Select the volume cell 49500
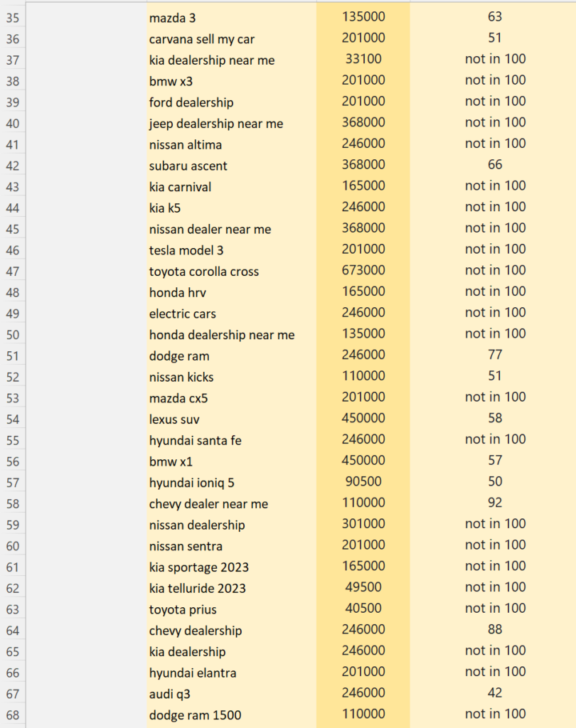This screenshot has width=576, height=728. [363, 587]
